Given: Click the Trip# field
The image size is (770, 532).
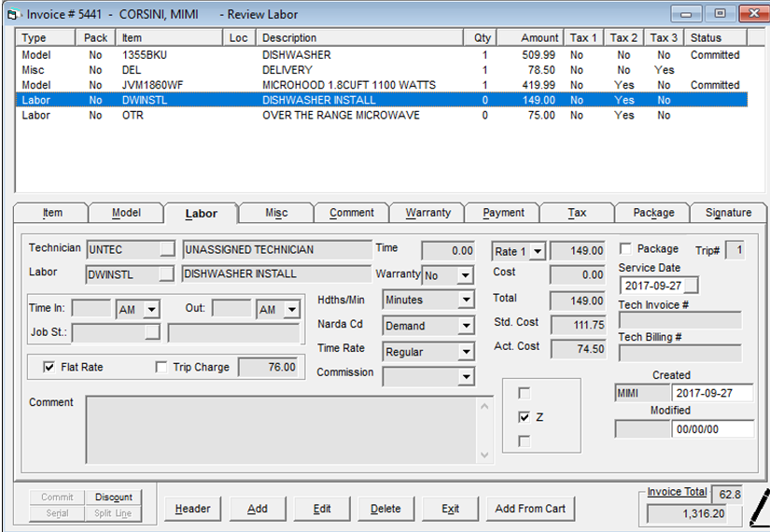Looking at the screenshot, I should (735, 250).
